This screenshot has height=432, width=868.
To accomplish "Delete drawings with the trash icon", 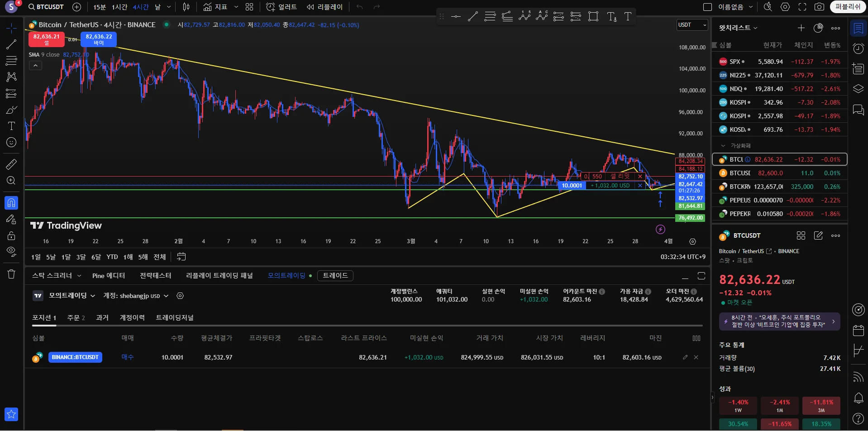I will [x=11, y=274].
